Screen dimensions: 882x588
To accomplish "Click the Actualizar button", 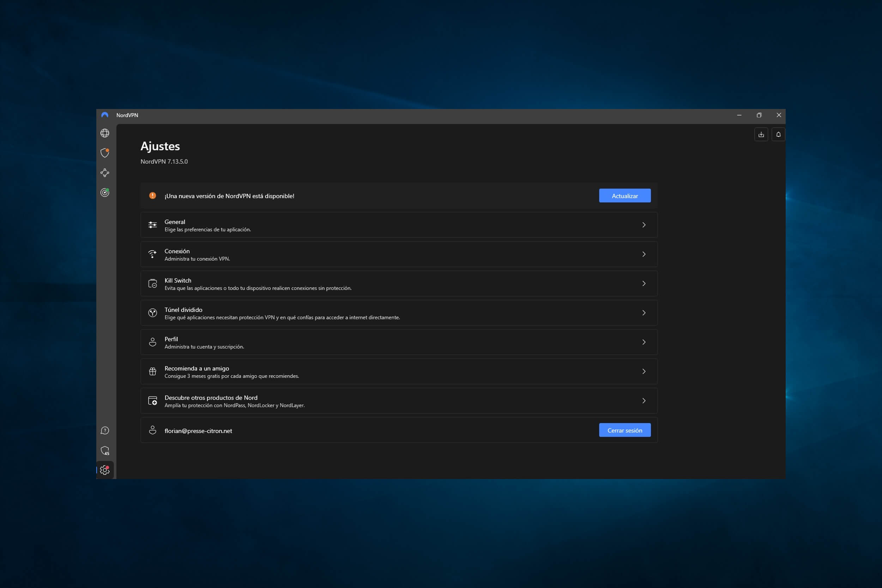I will tap(625, 196).
